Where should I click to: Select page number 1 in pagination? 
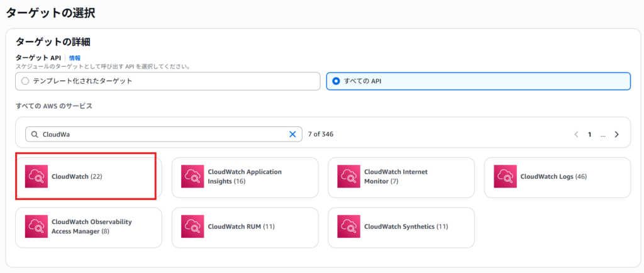[x=589, y=134]
